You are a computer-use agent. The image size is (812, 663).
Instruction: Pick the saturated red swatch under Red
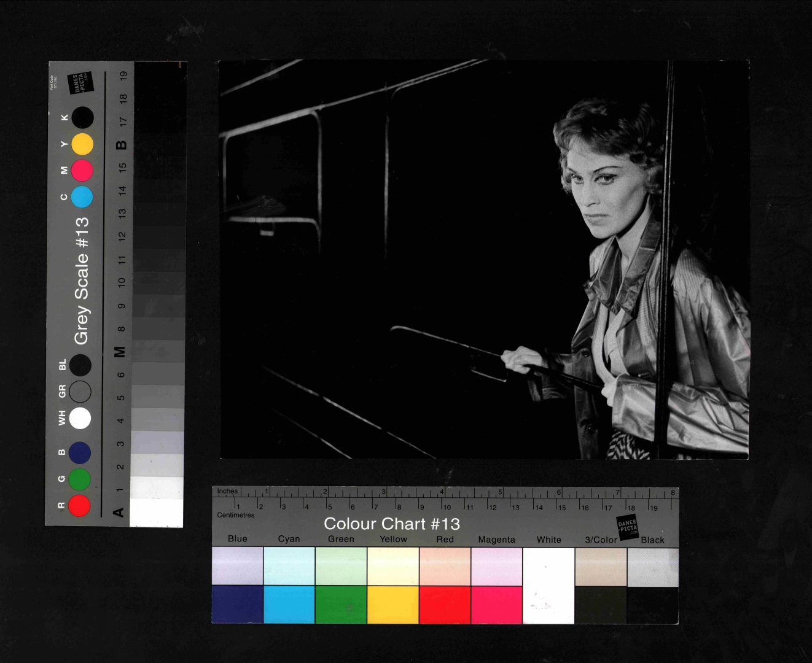(x=445, y=604)
